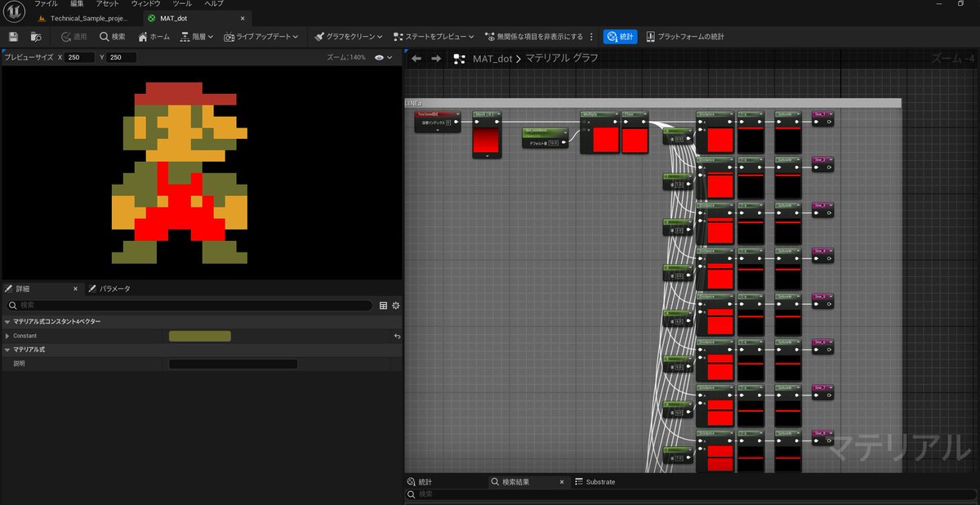This screenshot has width=980, height=505.
Task: Switch to the 統計 tab in the bottom panel
Action: pyautogui.click(x=419, y=482)
